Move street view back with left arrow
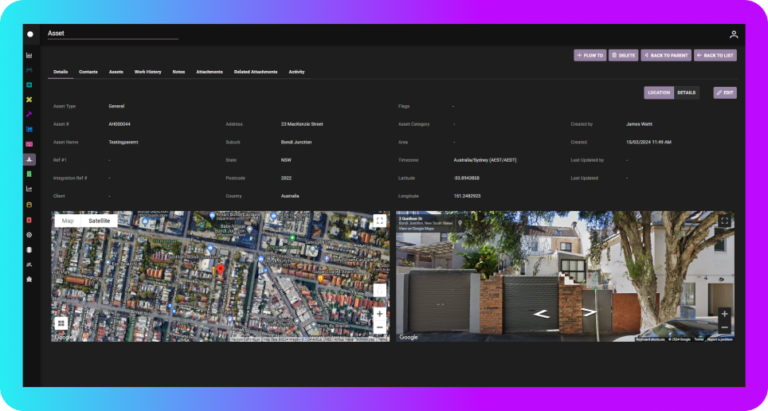 point(539,313)
